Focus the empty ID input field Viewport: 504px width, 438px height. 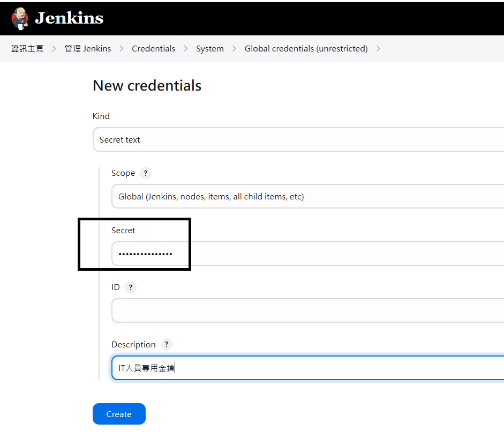307,310
